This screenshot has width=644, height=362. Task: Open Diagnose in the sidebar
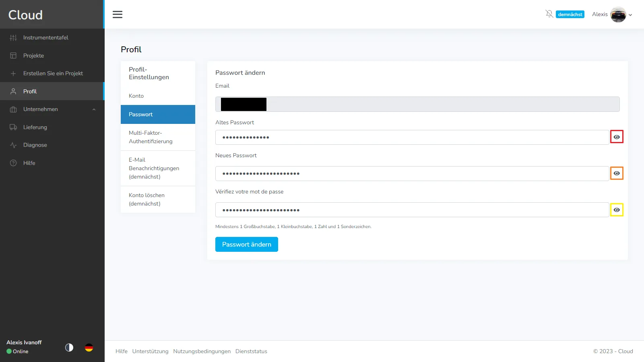click(35, 145)
